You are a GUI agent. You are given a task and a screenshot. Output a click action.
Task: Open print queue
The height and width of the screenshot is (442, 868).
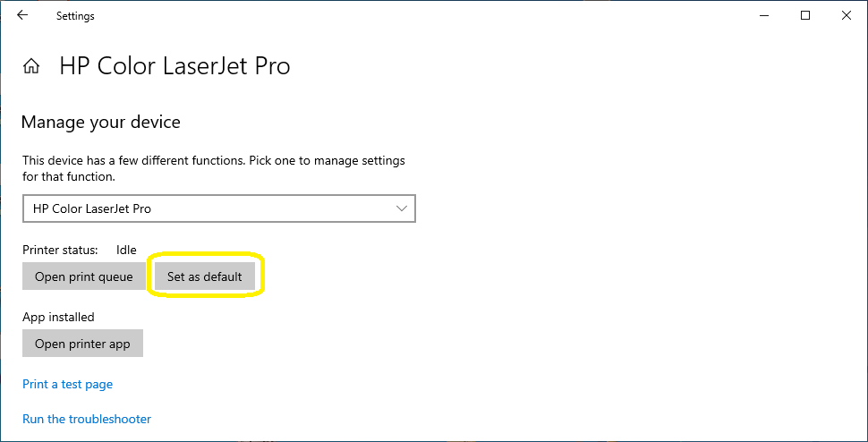(x=84, y=276)
